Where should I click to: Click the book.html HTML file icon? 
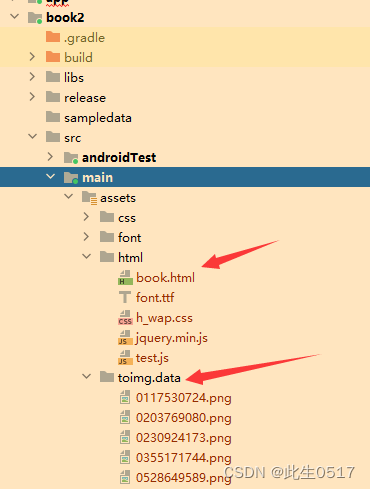125,278
